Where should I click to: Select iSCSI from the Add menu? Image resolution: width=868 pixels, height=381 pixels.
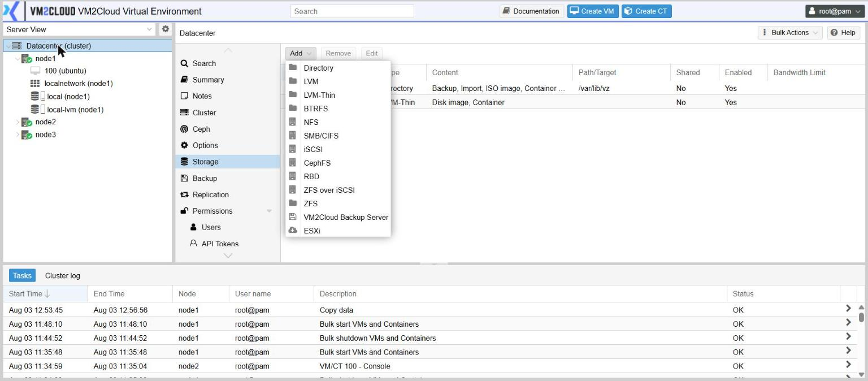(338, 149)
